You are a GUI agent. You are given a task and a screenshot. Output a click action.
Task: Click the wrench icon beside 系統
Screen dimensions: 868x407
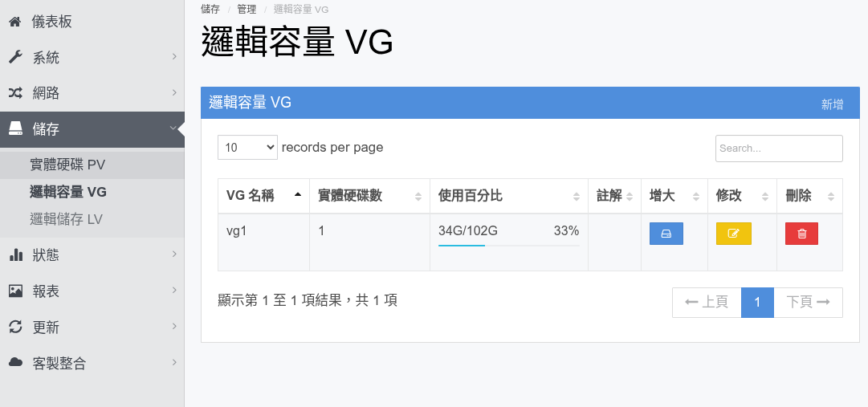pos(15,57)
